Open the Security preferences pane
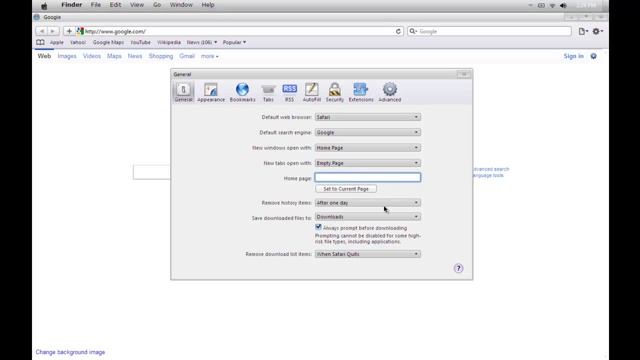 [x=335, y=92]
